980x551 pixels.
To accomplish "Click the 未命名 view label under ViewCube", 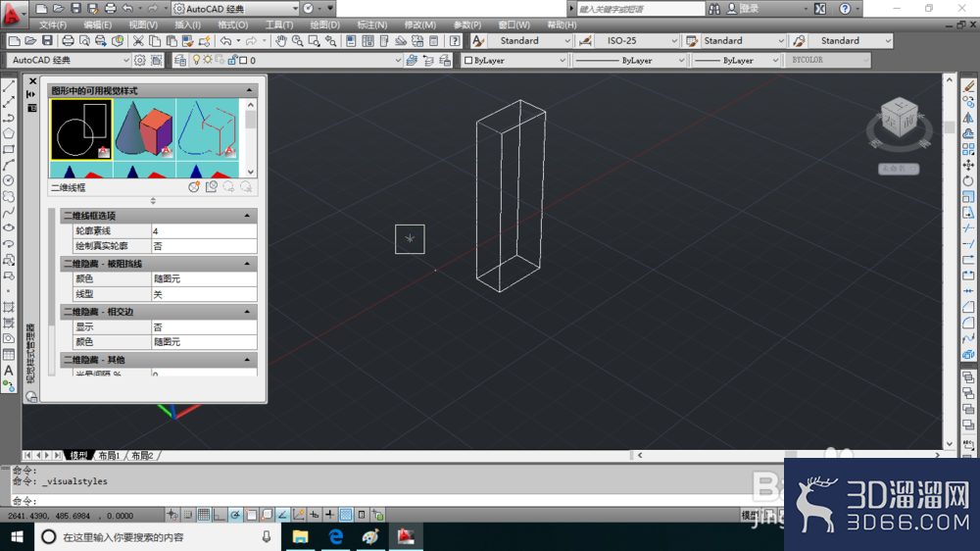I will click(898, 169).
